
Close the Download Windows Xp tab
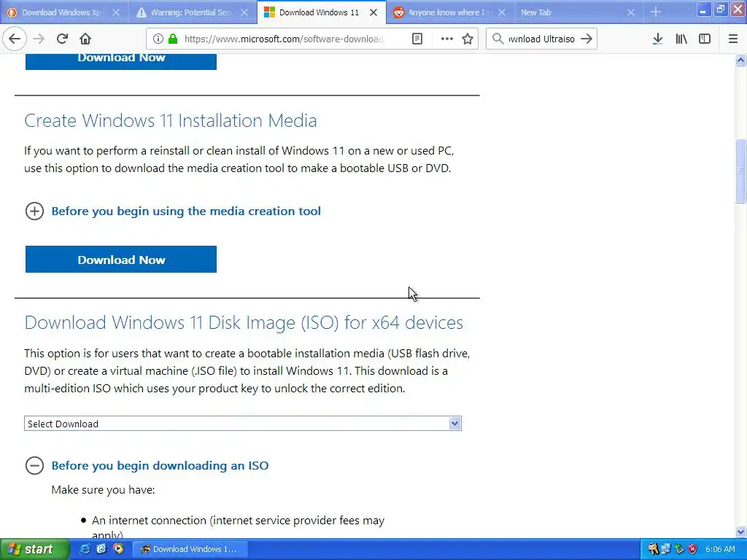coord(116,12)
